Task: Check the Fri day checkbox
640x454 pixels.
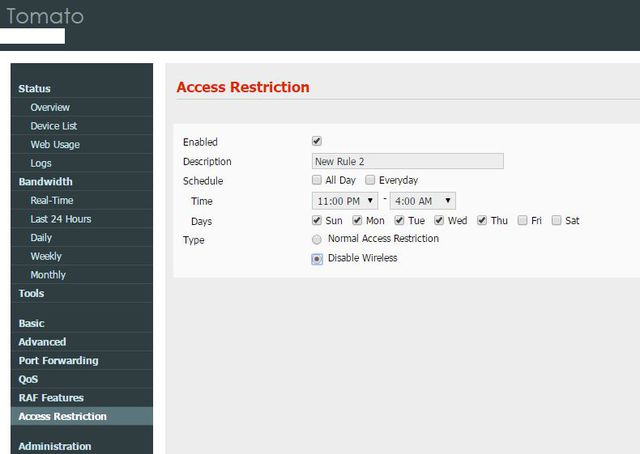Action: pyautogui.click(x=522, y=220)
